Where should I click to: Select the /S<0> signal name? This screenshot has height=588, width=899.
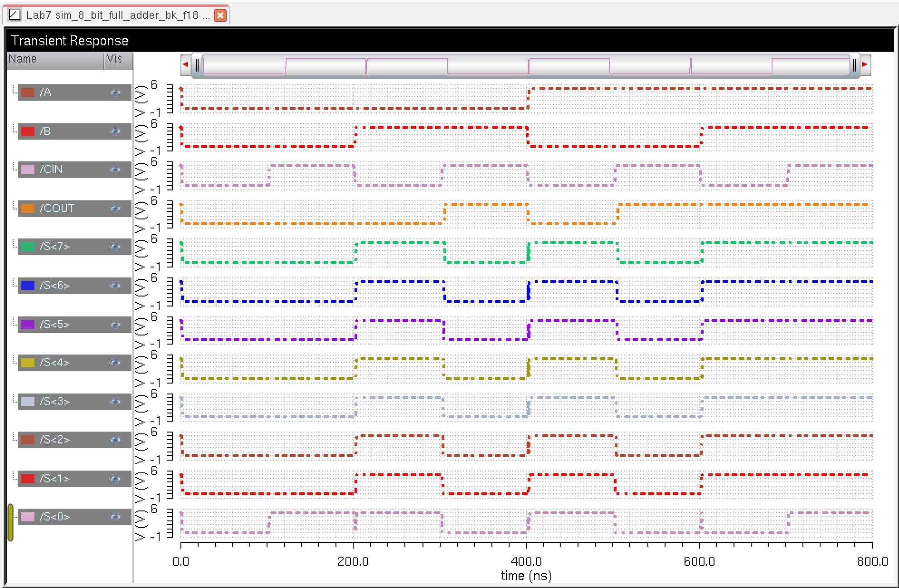[54, 517]
